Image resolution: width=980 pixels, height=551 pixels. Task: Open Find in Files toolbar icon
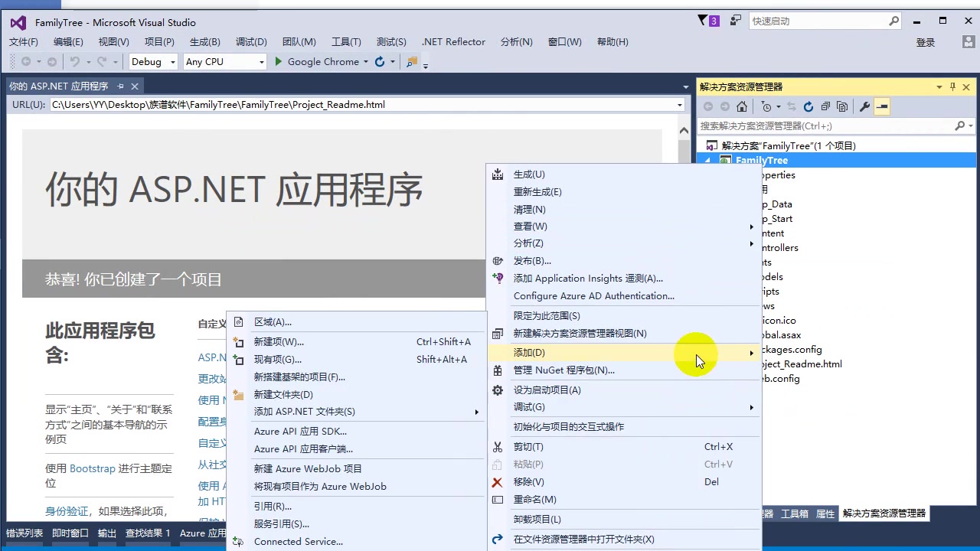pos(413,62)
